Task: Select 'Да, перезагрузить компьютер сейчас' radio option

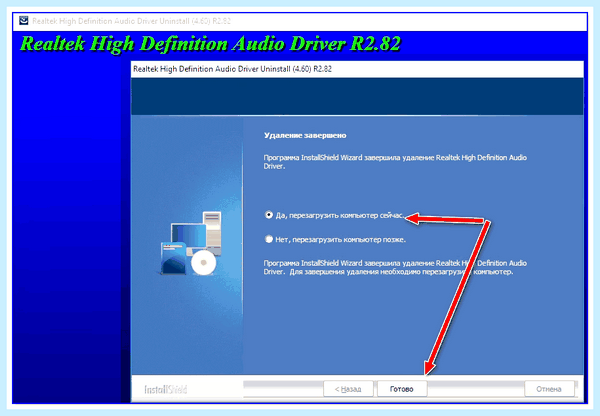Action: [x=269, y=215]
